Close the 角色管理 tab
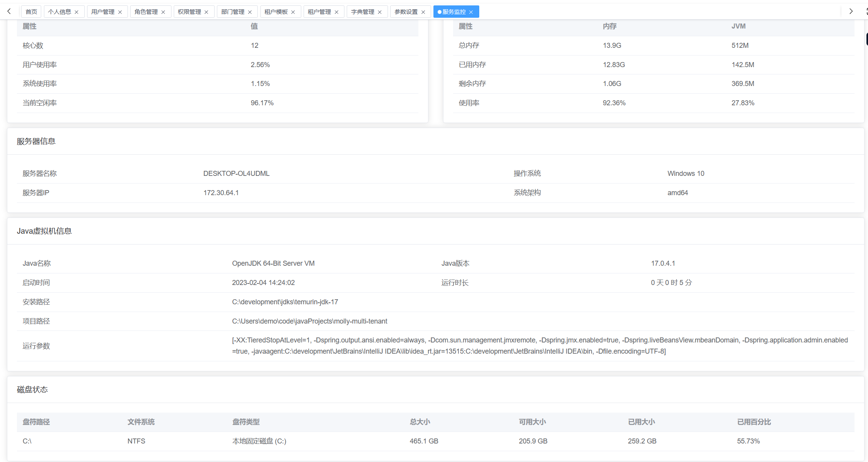868x462 pixels. pyautogui.click(x=163, y=12)
